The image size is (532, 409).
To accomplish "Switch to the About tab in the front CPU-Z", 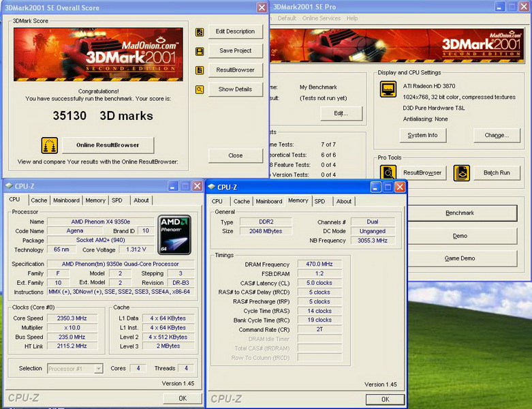I will point(344,201).
